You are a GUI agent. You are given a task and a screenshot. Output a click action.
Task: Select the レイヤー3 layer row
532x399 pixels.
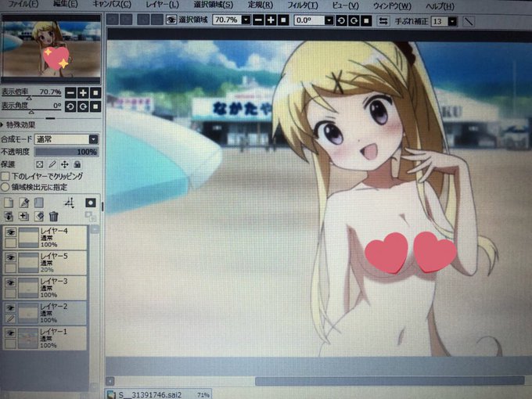(x=45, y=288)
